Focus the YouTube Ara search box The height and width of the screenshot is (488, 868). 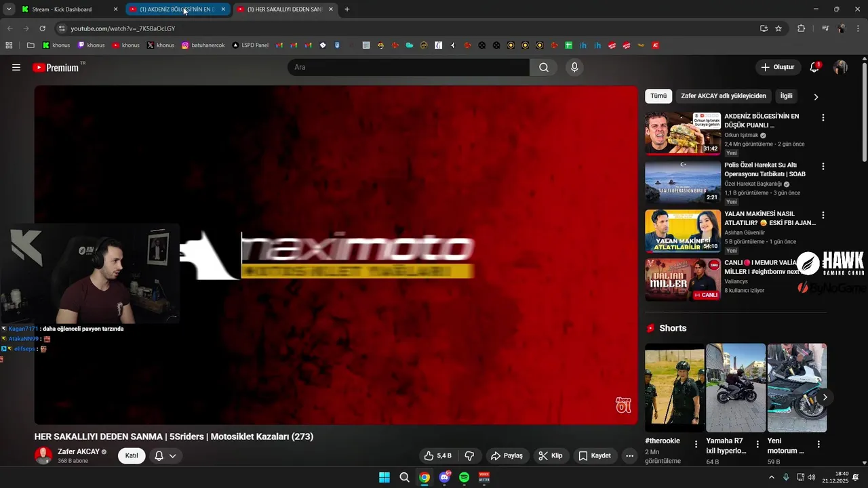tap(409, 67)
